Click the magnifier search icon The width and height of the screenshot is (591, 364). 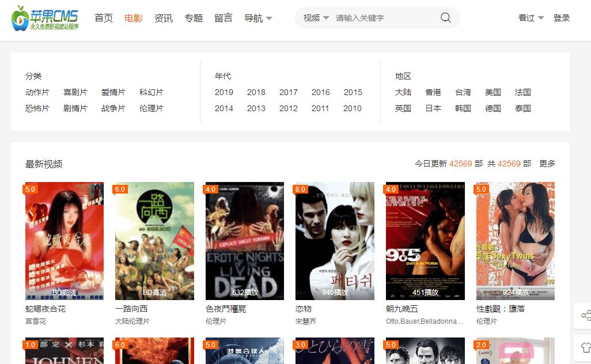tap(445, 18)
